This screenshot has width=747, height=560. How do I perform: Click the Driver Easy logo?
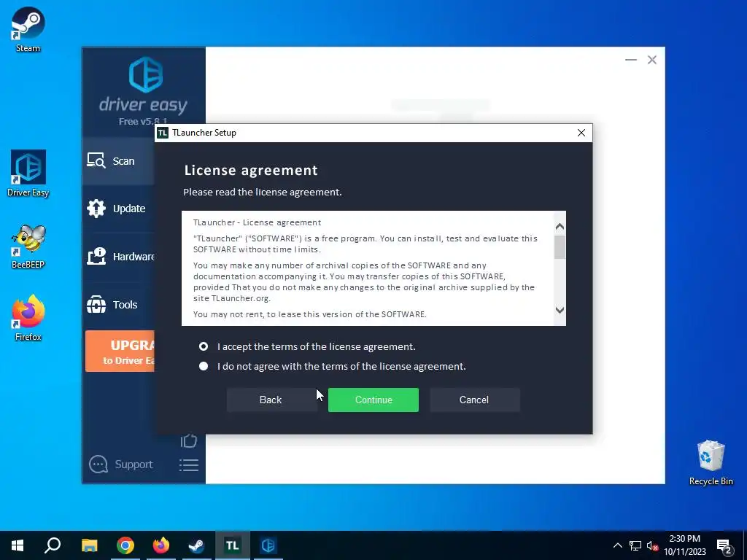click(145, 74)
